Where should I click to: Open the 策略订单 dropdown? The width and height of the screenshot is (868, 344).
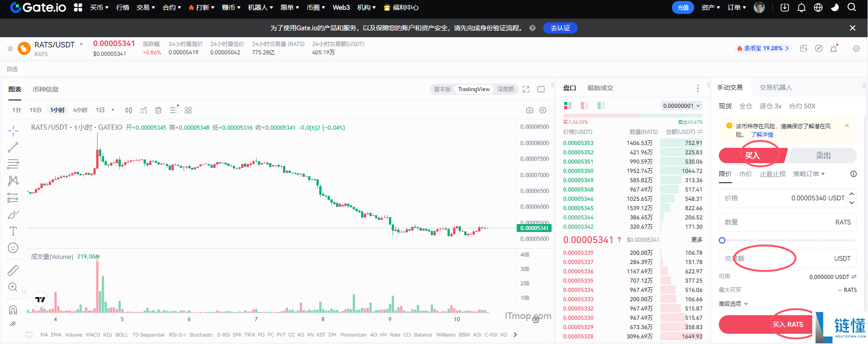tap(809, 174)
